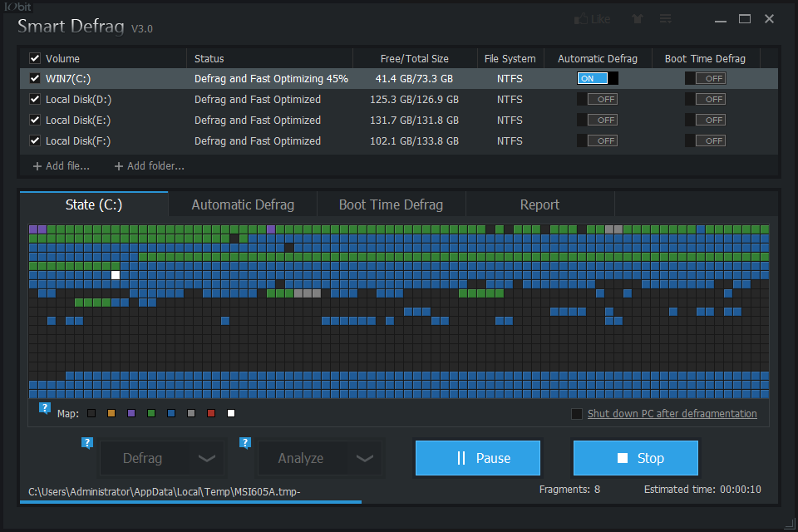Enable Boot Time Defrag for Local Disk(F:)
Image resolution: width=798 pixels, height=532 pixels.
click(706, 141)
